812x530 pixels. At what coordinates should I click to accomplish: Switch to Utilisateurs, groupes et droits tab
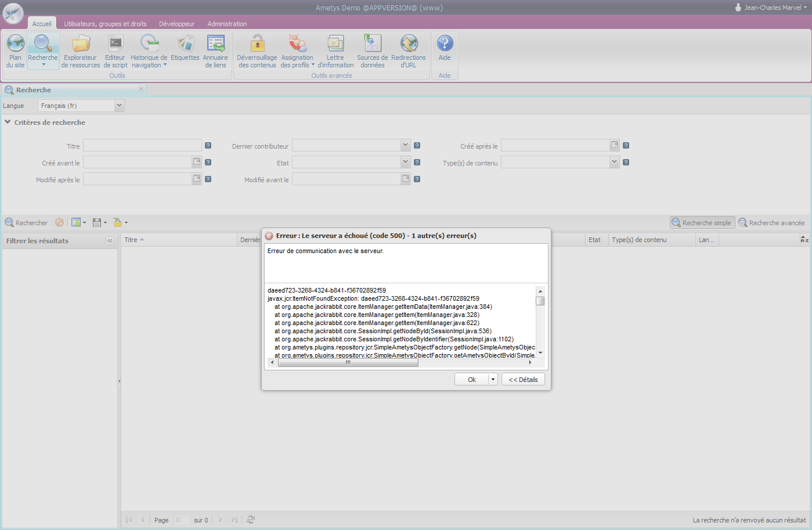pos(105,24)
